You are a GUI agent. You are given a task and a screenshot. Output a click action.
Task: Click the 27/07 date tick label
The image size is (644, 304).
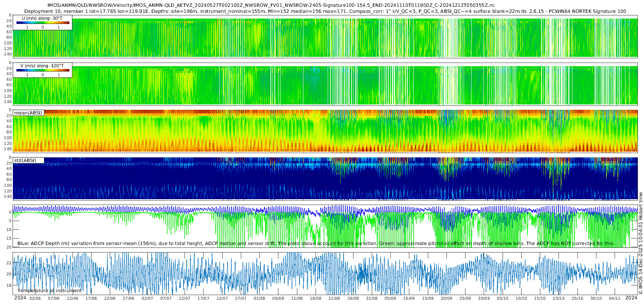pyautogui.click(x=241, y=298)
